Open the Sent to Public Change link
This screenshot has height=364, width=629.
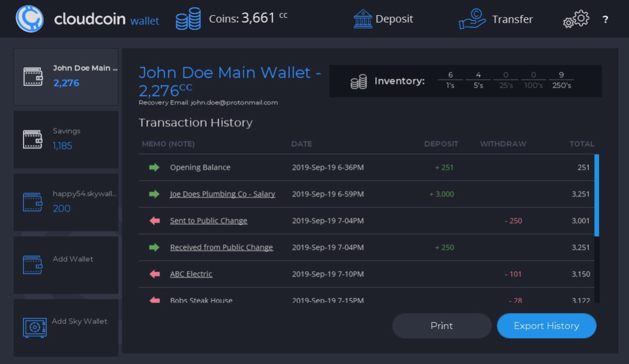pyautogui.click(x=209, y=221)
